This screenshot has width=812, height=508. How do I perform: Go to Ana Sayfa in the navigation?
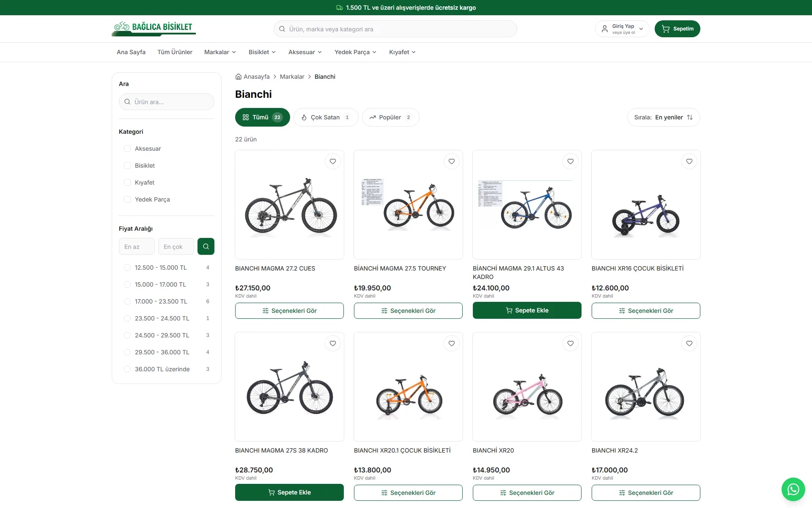click(131, 52)
